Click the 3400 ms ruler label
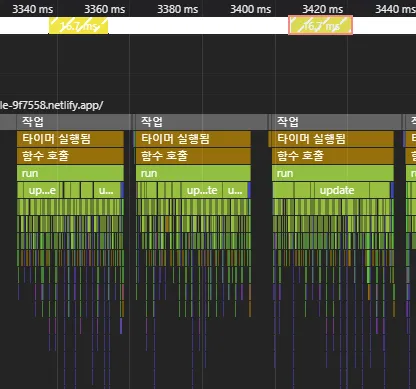 tap(251, 9)
